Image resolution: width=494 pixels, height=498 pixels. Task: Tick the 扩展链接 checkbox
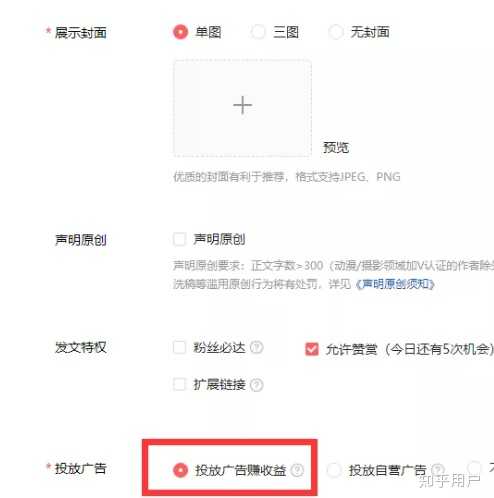(x=179, y=384)
